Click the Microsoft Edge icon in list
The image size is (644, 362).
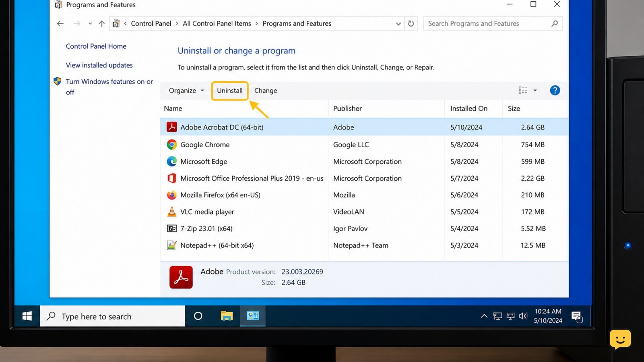tap(172, 161)
